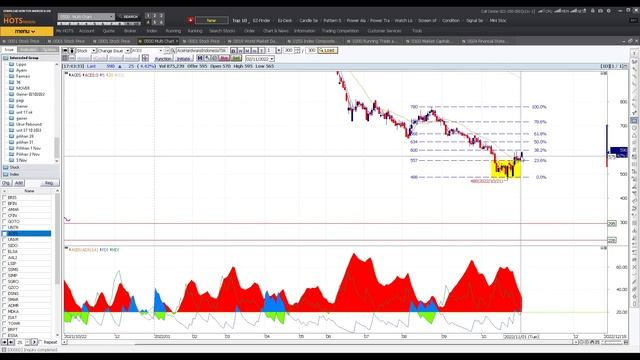Viewport: 640px width, 360px height.
Task: Open the Chart & News menu
Action: click(x=275, y=31)
